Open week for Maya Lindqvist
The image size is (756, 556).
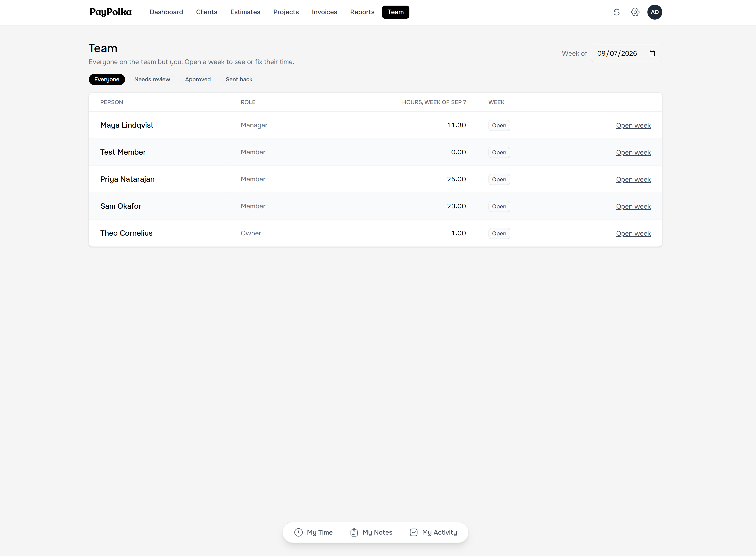(x=633, y=125)
